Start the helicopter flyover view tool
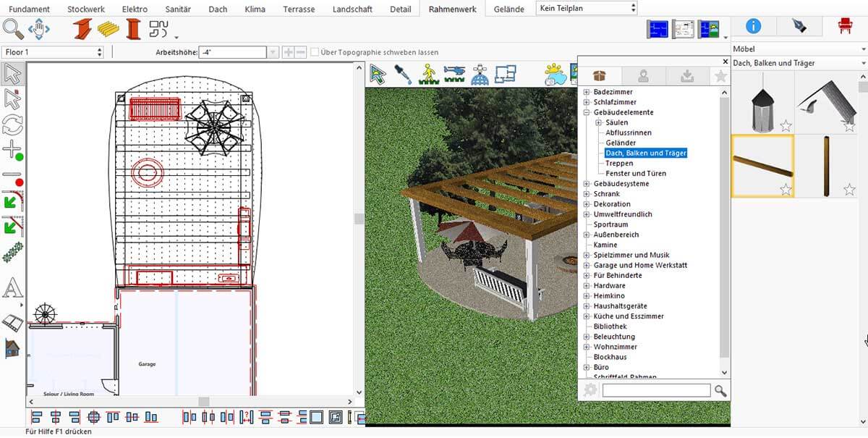 click(x=455, y=74)
